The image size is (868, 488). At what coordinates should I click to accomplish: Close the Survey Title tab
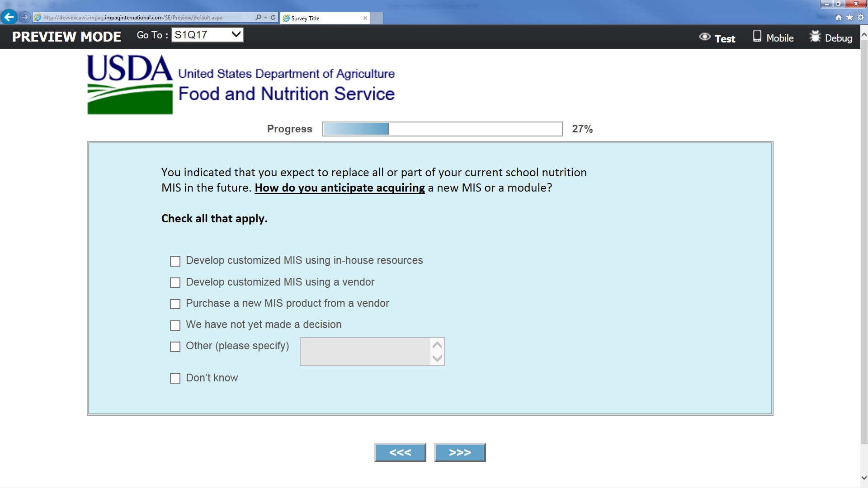click(365, 18)
